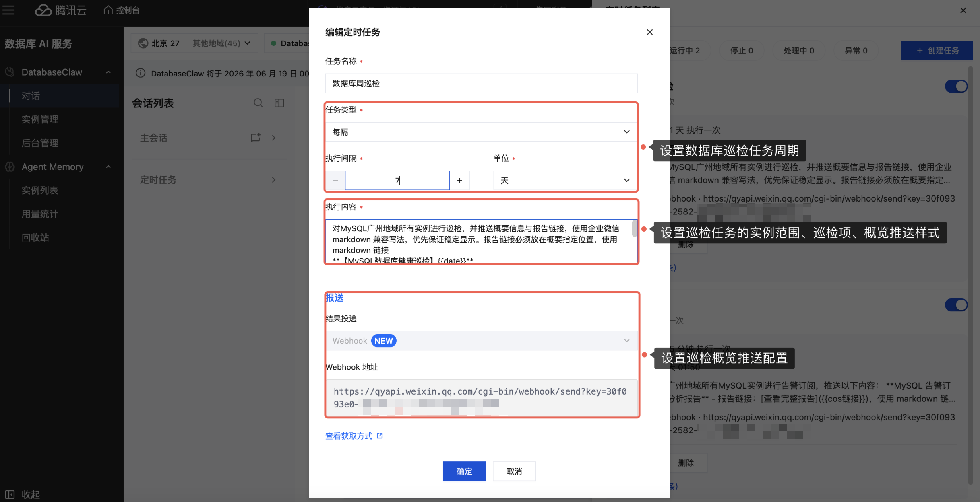Click the Webhook 地址 field
The height and width of the screenshot is (502, 980).
[482, 397]
